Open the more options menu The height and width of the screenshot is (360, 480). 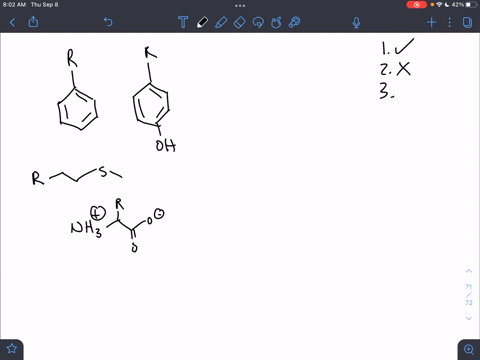click(x=449, y=22)
